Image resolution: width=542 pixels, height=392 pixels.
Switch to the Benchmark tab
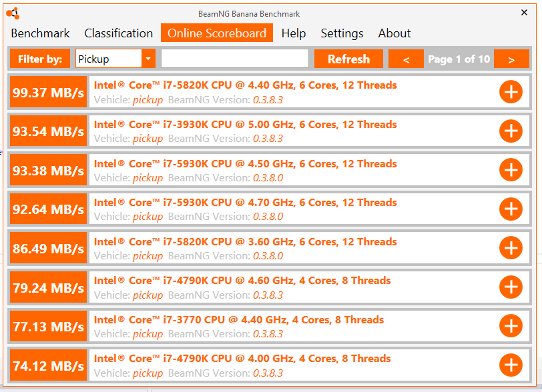click(40, 33)
